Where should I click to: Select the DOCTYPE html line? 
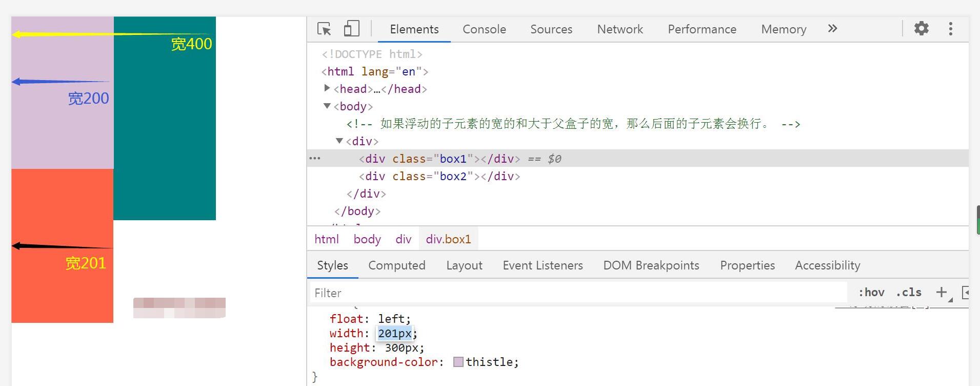pos(372,54)
